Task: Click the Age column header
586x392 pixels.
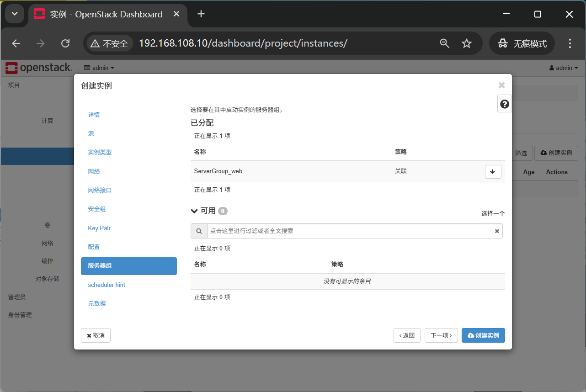Action: pyautogui.click(x=529, y=172)
